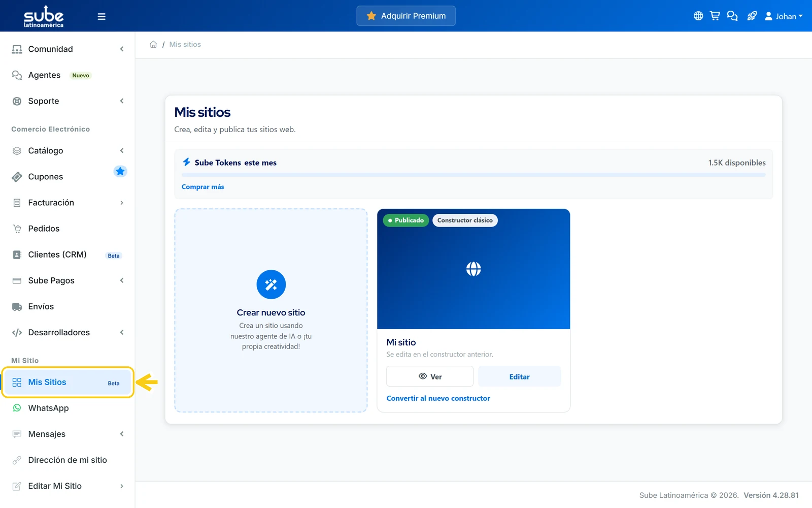Open the shopping cart icon
Viewport: 812px width, 508px height.
point(715,16)
